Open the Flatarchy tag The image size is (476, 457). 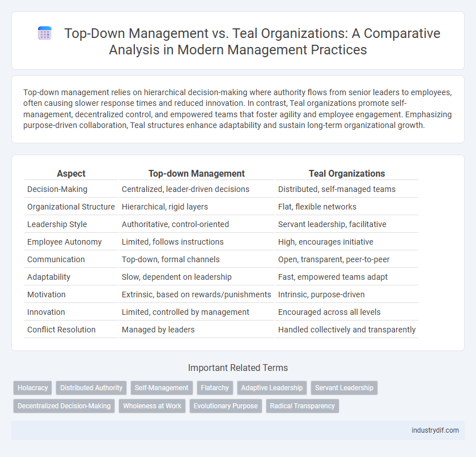click(215, 388)
